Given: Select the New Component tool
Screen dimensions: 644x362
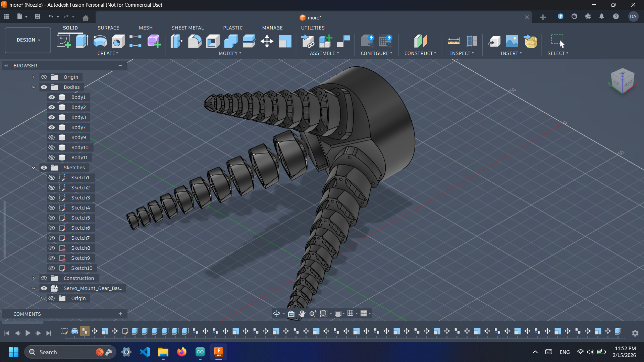Looking at the screenshot, I should pyautogui.click(x=325, y=41).
